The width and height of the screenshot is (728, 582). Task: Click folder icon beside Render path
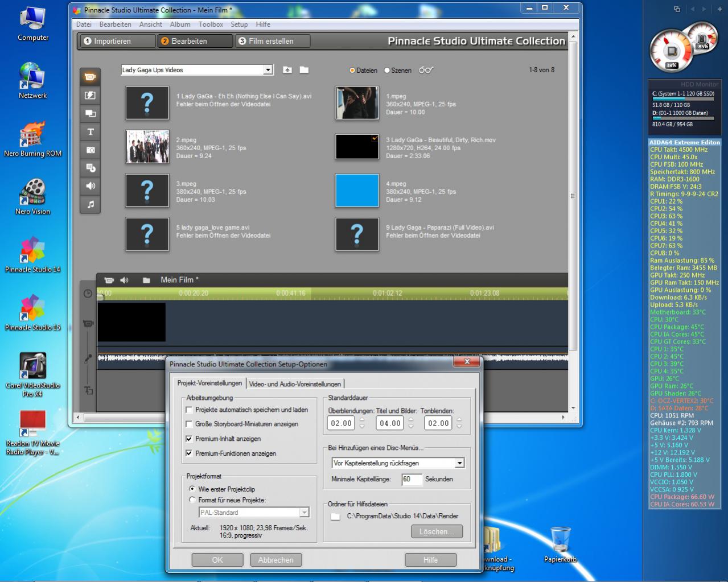point(335,516)
